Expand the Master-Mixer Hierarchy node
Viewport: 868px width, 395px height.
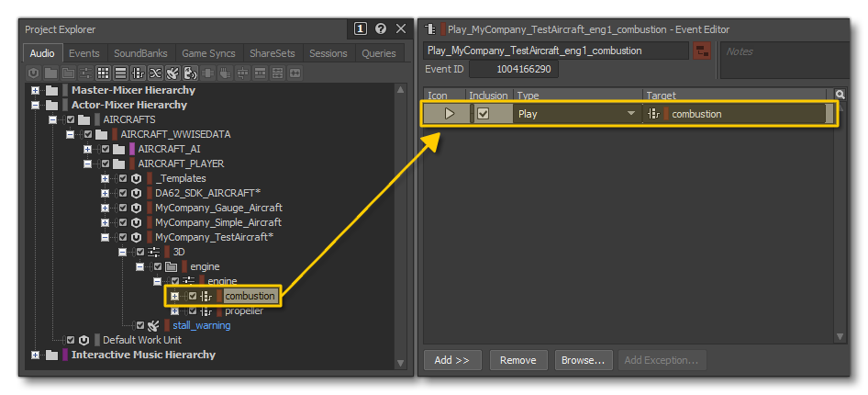[36, 90]
